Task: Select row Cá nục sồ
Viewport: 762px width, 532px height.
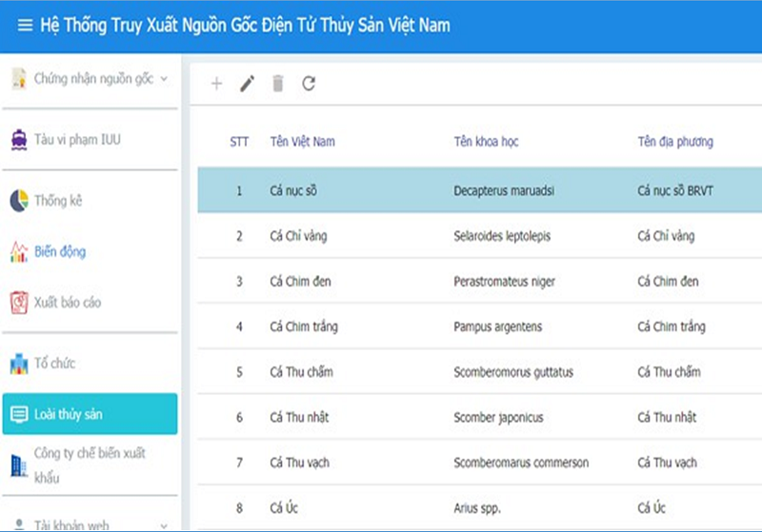Action: (x=480, y=190)
